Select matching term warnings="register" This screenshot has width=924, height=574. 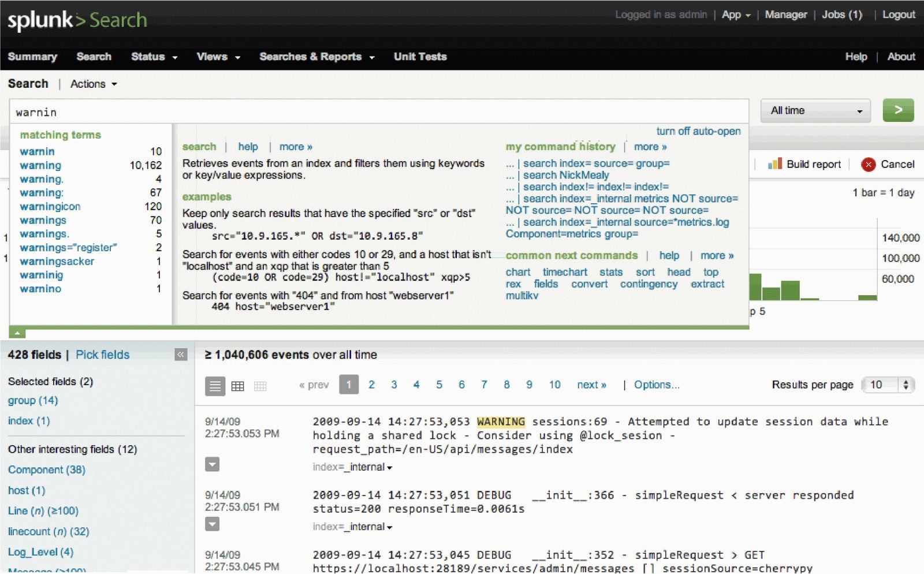pyautogui.click(x=68, y=248)
